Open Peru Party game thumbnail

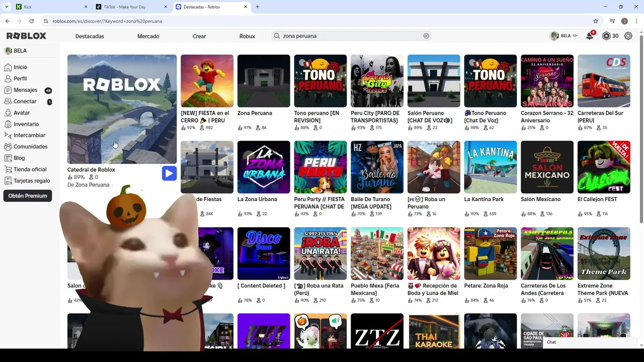(x=320, y=167)
